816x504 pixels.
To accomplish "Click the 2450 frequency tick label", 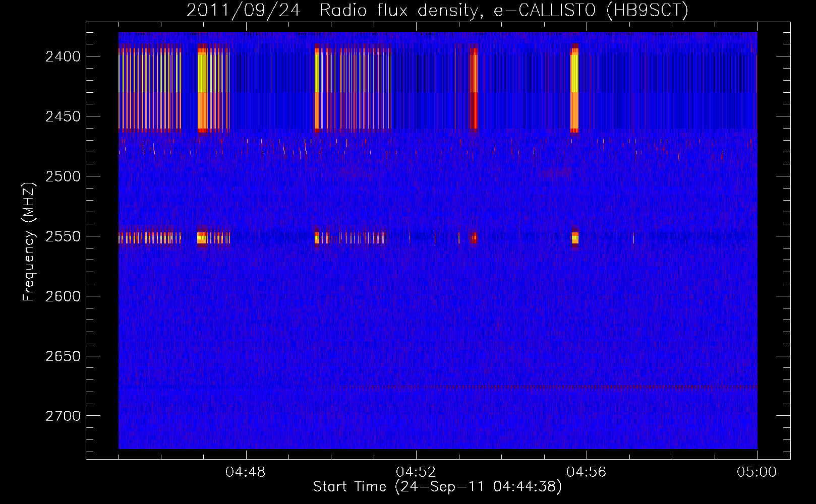I will (x=63, y=116).
